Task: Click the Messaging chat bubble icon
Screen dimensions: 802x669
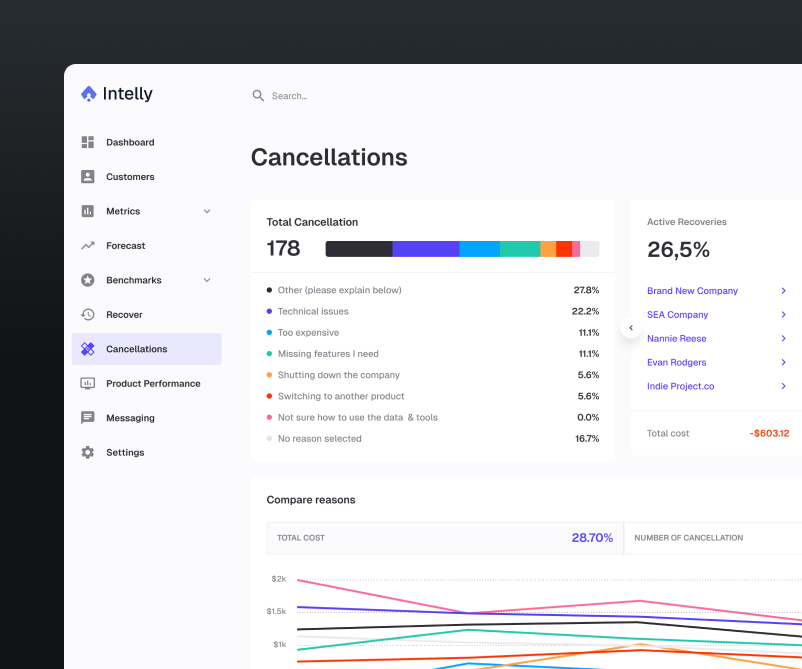Action: coord(88,418)
